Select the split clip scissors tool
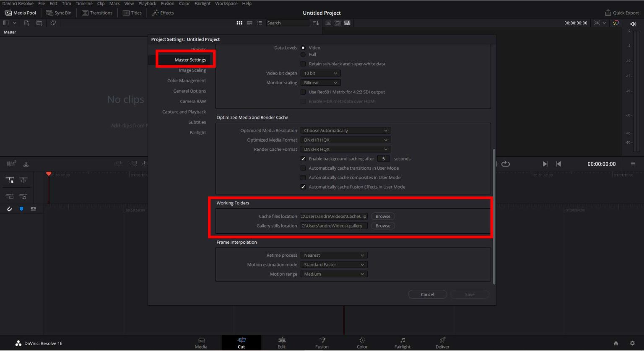The height and width of the screenshot is (351, 644). [x=26, y=164]
